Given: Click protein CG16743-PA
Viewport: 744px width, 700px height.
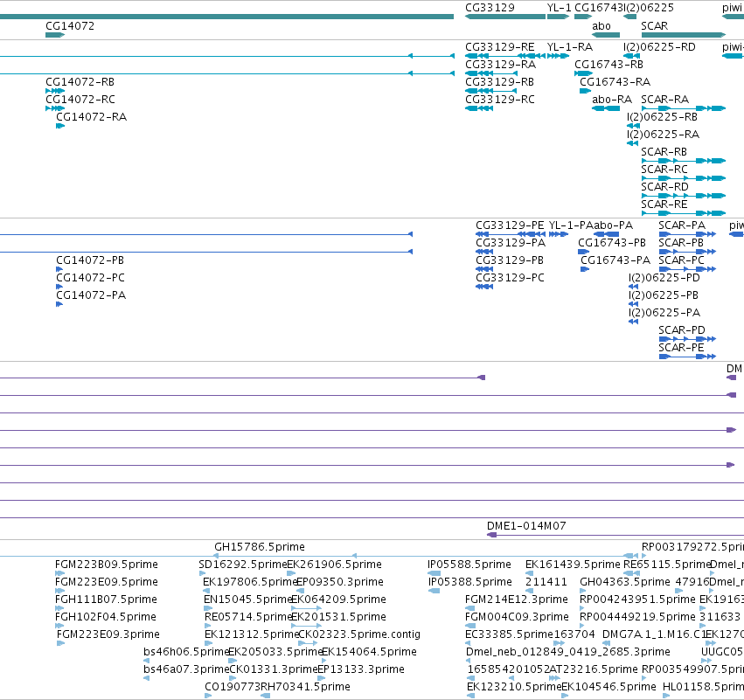Looking at the screenshot, I should pos(615,260).
